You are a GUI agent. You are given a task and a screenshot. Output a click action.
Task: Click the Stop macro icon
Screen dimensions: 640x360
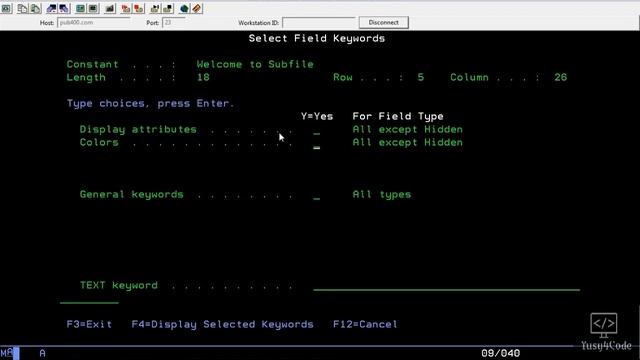coord(139,8)
